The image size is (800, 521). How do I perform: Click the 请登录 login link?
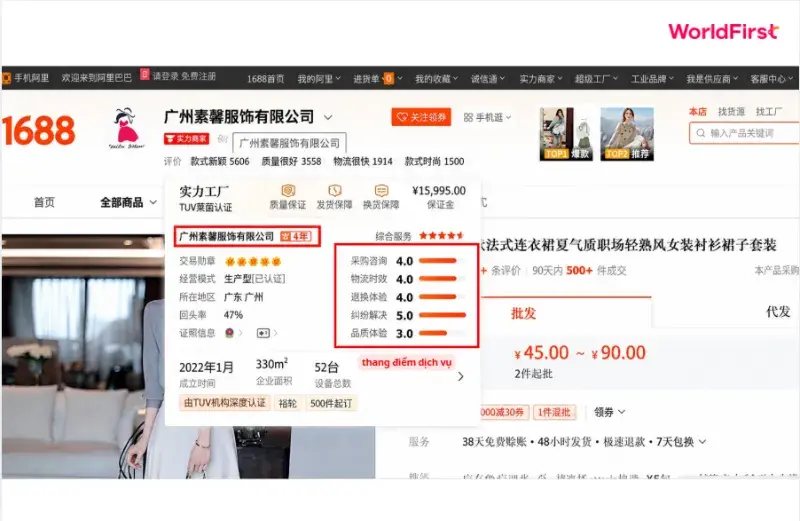(165, 76)
